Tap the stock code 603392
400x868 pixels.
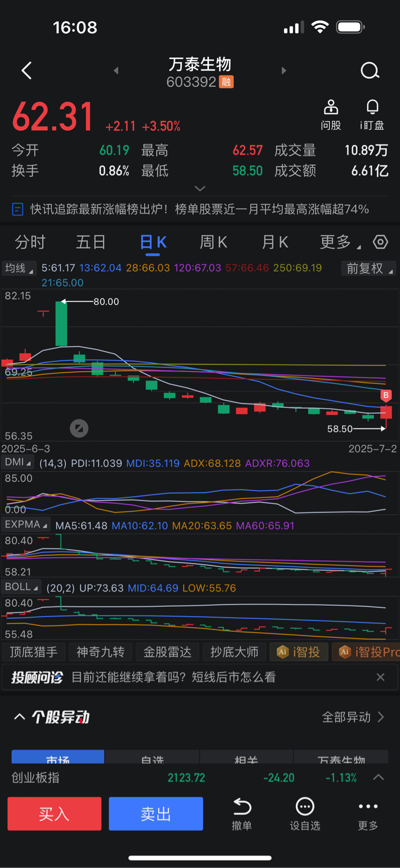(x=191, y=82)
